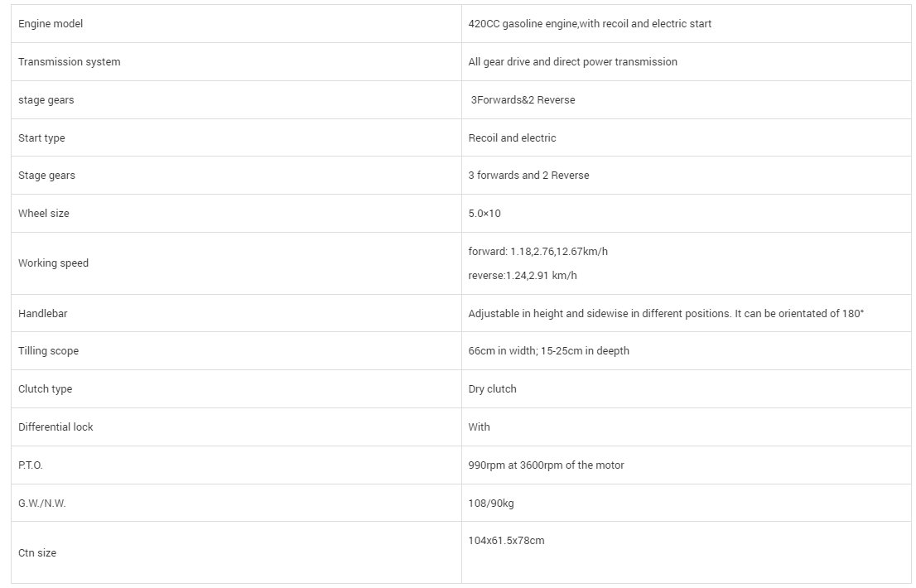Select the 420CC gasoline engine description text
Image resolution: width=916 pixels, height=588 pixels.
coord(590,24)
